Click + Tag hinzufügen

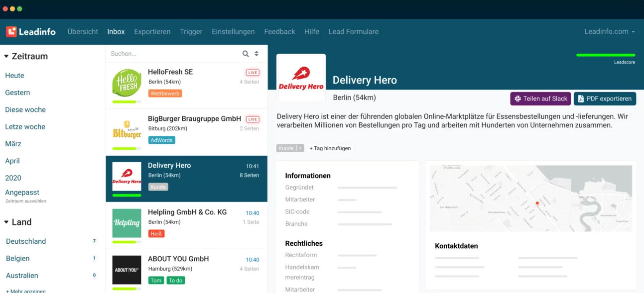330,148
